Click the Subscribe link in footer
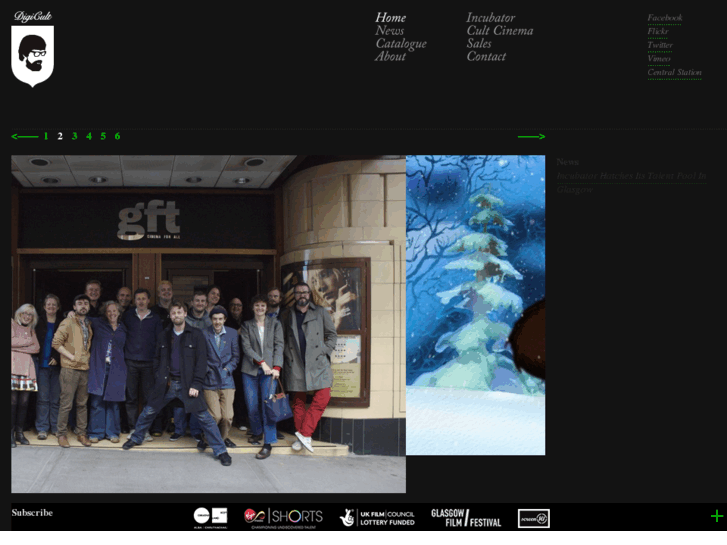The image size is (727, 545). point(32,513)
